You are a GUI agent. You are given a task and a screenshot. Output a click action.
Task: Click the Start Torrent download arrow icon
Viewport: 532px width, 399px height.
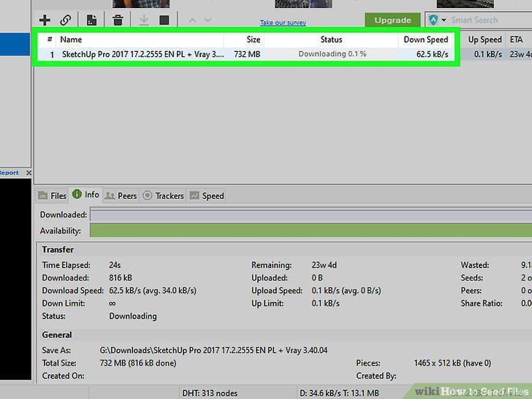pyautogui.click(x=144, y=20)
